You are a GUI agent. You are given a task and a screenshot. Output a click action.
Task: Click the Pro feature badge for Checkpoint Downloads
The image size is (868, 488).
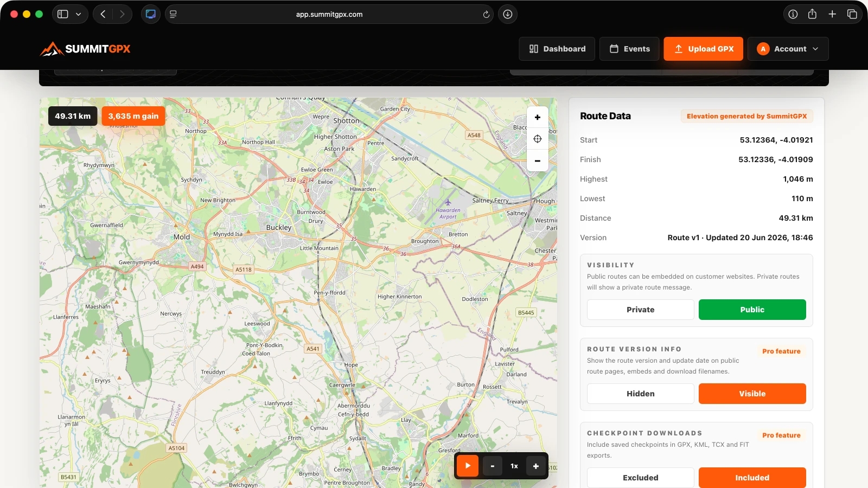pyautogui.click(x=781, y=435)
